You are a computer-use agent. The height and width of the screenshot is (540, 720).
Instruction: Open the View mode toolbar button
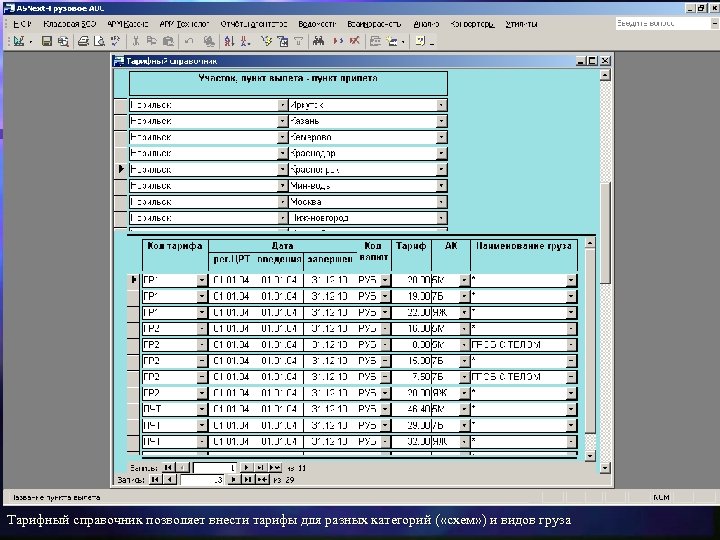click(18, 41)
